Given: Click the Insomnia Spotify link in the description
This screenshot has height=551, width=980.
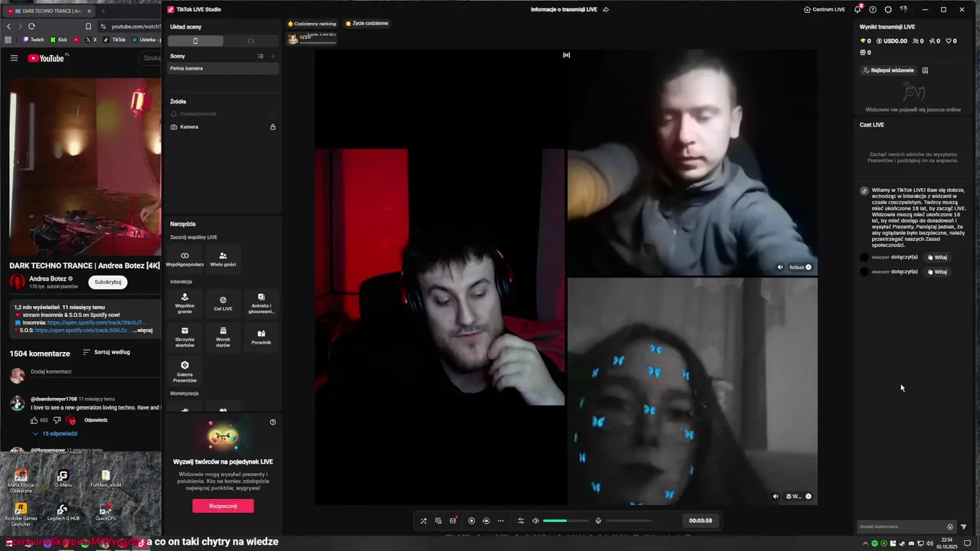Looking at the screenshot, I should [x=96, y=323].
